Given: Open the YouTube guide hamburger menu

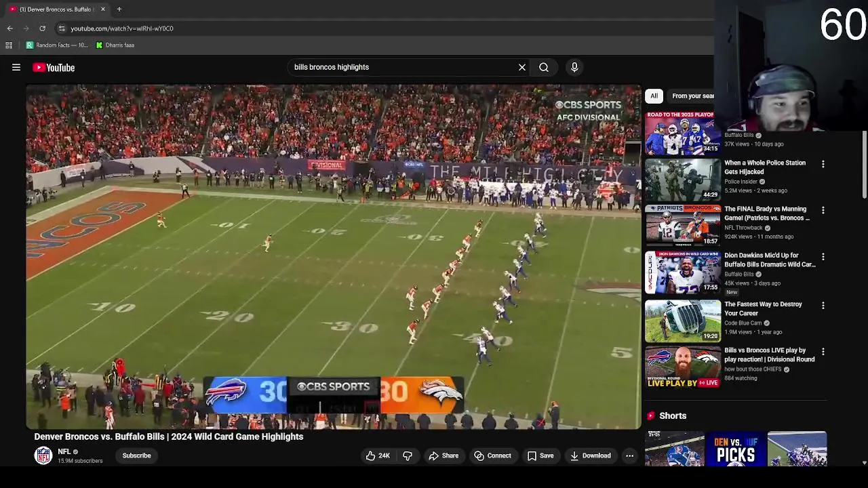Looking at the screenshot, I should [16, 67].
